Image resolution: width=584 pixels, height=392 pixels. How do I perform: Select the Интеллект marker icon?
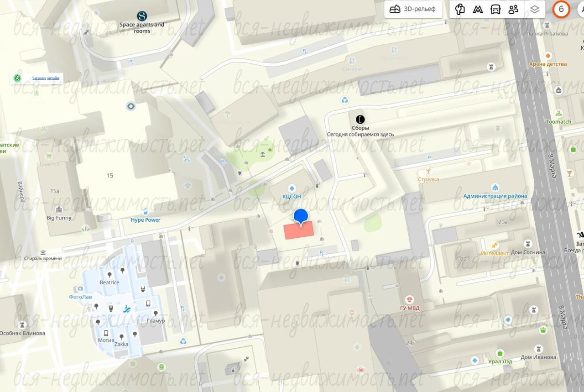pyautogui.click(x=495, y=245)
